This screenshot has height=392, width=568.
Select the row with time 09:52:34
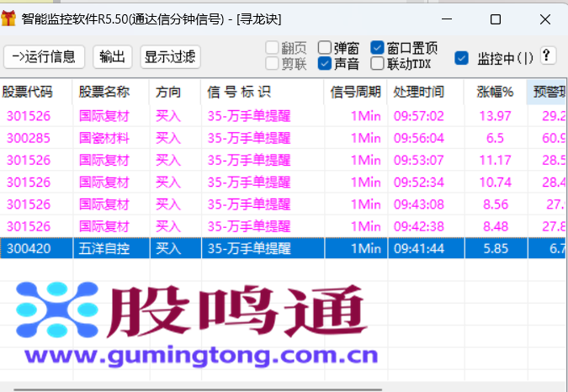coord(283,183)
